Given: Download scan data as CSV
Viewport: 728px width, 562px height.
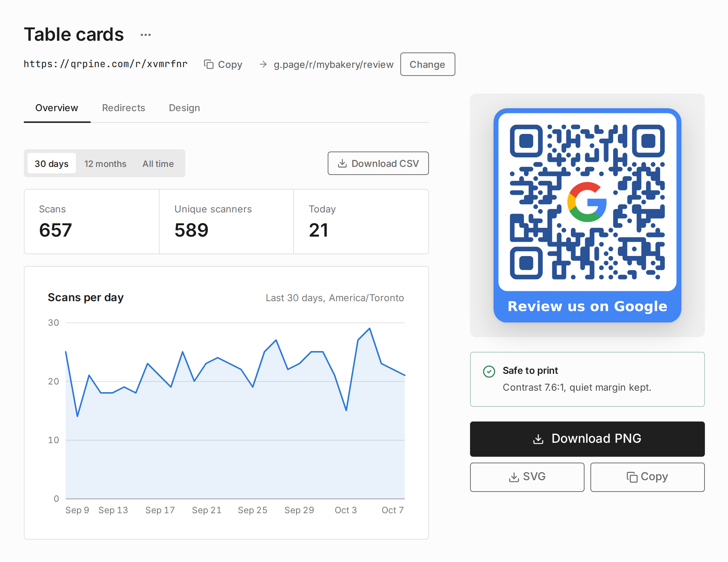Looking at the screenshot, I should point(378,163).
